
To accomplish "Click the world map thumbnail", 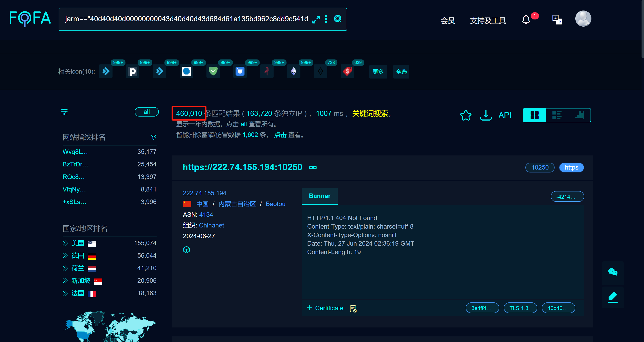I will coord(110,326).
